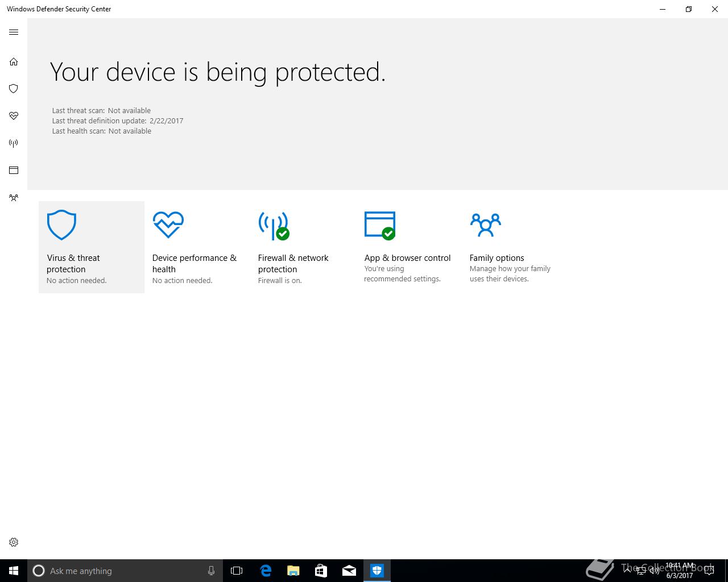
Task: Open the Virus & threat protection title
Action: (x=73, y=264)
